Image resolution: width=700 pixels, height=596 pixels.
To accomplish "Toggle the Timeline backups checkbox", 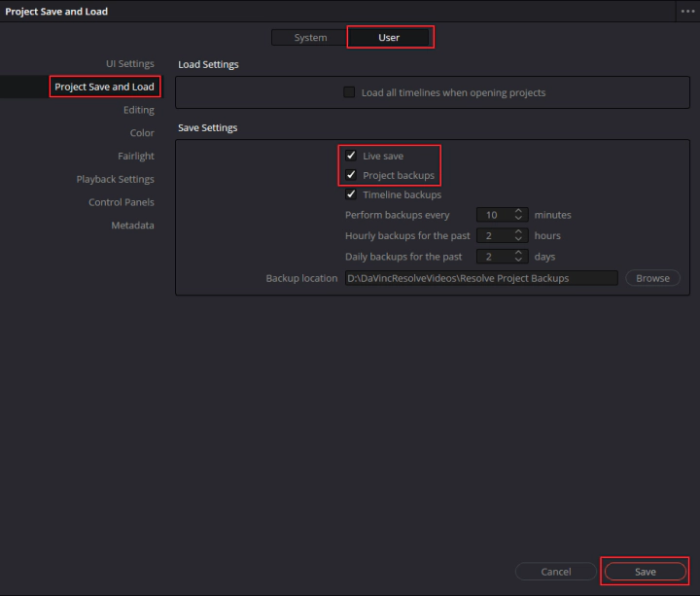I will (x=351, y=194).
